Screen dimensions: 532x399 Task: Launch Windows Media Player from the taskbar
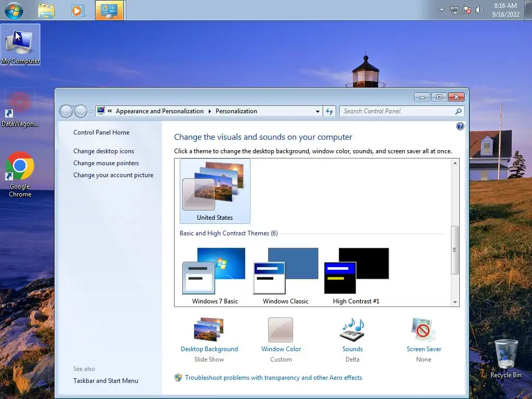[78, 10]
